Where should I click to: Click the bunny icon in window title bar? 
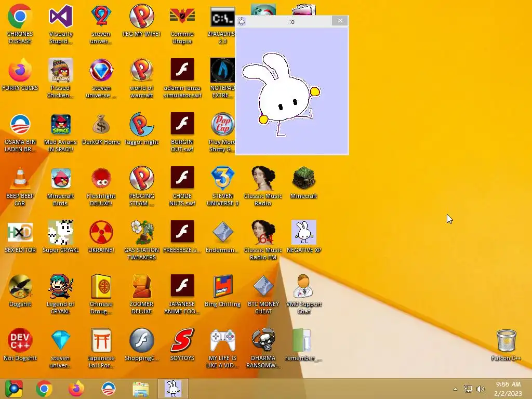click(242, 21)
